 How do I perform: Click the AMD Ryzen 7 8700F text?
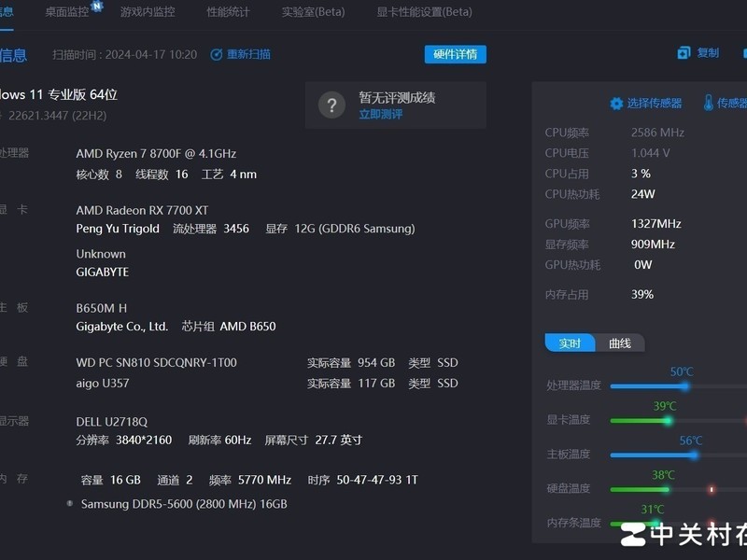click(x=156, y=154)
